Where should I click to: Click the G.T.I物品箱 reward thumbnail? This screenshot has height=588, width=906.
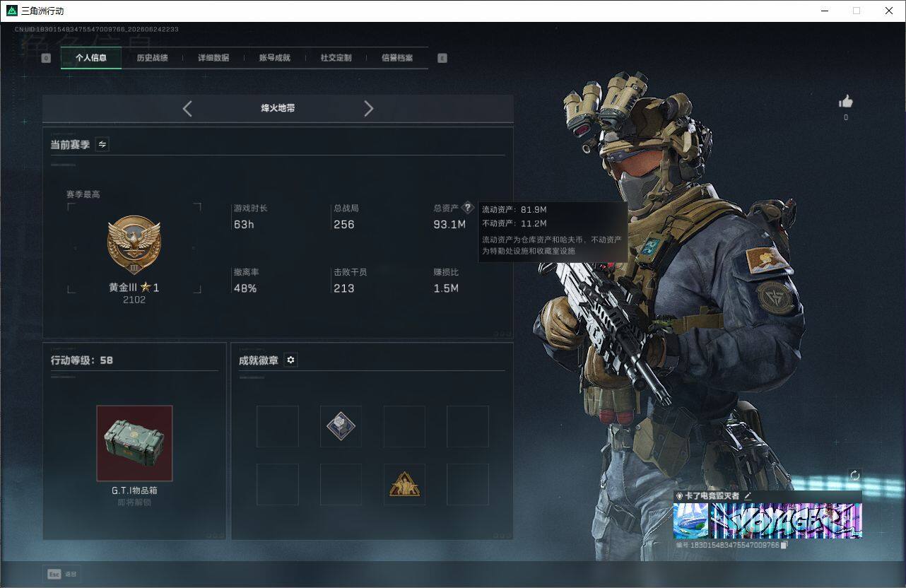tap(134, 443)
